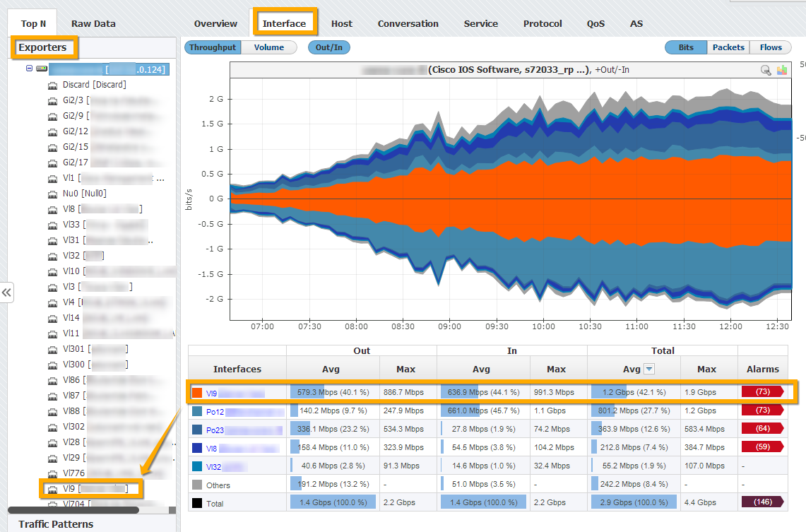Switch units to Packets
Viewport: 806px width, 532px height.
[728, 47]
